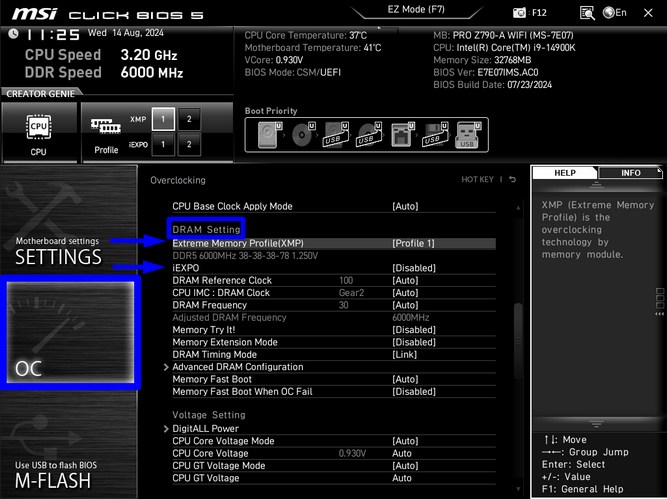Open Memory Fast Boot Auto dropdown
Viewport: 667px width, 499px height.
pos(405,379)
